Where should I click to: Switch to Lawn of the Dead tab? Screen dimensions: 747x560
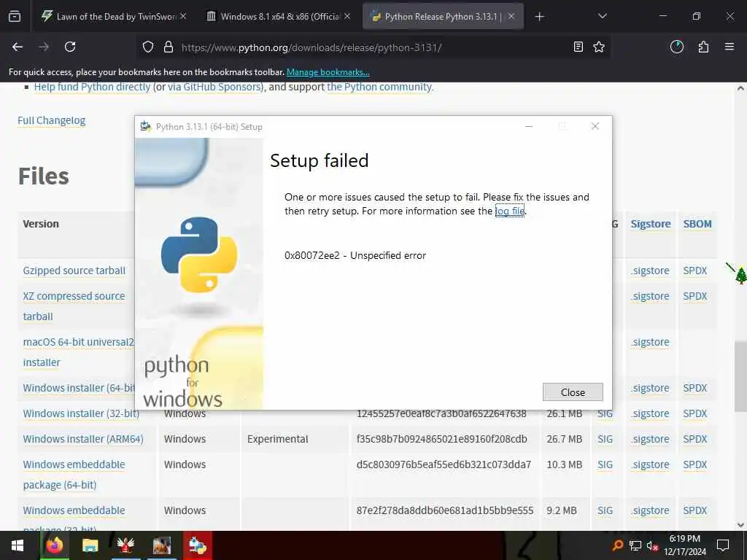pos(115,16)
